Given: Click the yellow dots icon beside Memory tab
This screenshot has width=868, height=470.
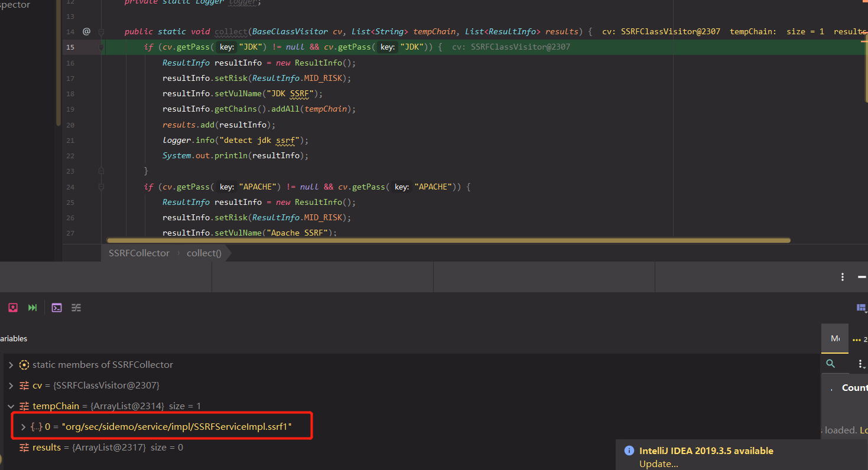Looking at the screenshot, I should pyautogui.click(x=857, y=340).
